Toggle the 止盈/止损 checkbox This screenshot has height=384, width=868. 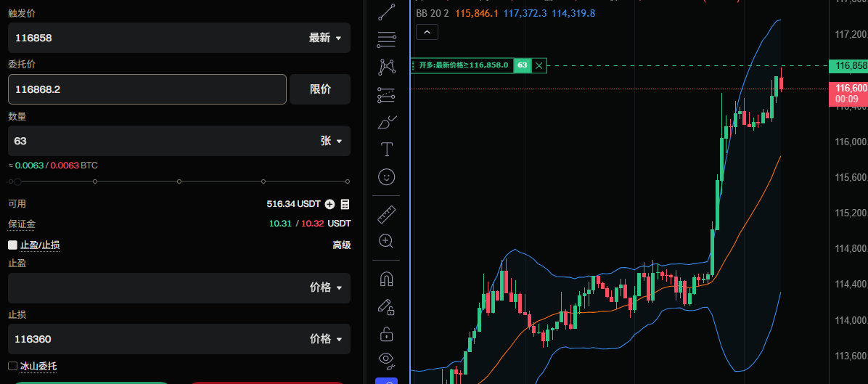(12, 245)
